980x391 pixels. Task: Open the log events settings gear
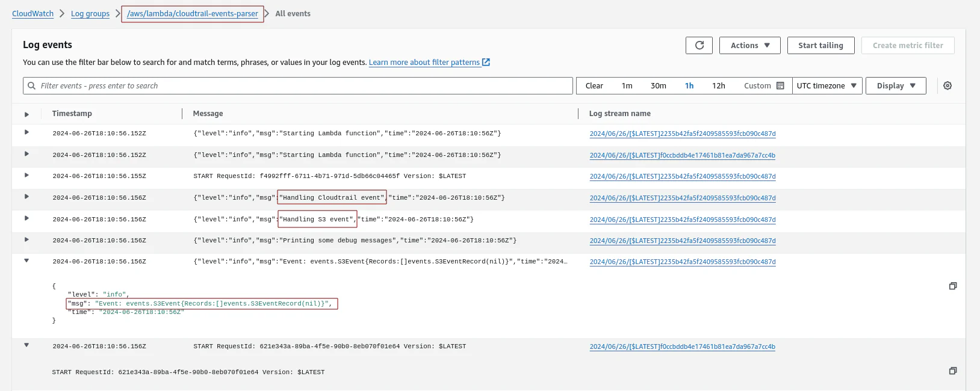pyautogui.click(x=947, y=86)
